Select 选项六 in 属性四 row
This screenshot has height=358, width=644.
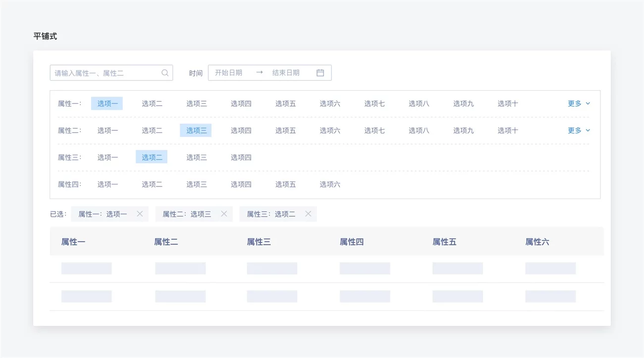click(x=330, y=184)
